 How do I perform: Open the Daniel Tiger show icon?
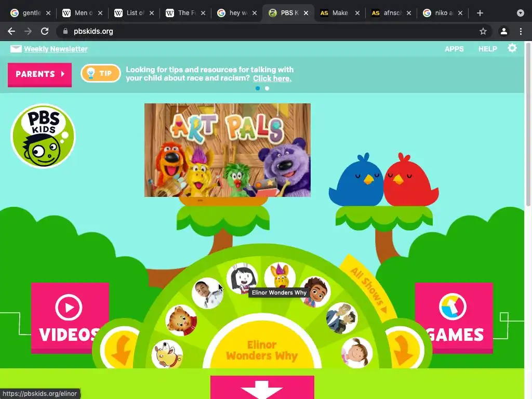pyautogui.click(x=181, y=320)
